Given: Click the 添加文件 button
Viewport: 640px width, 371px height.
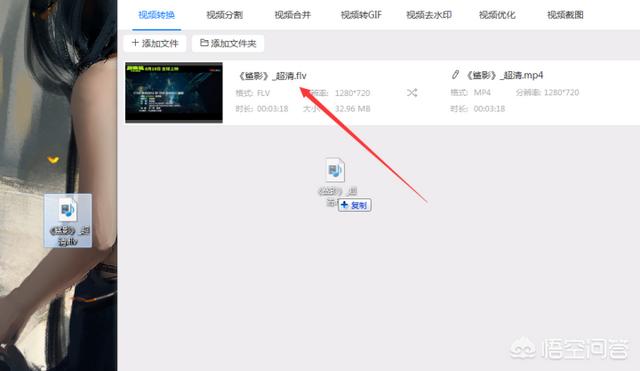Looking at the screenshot, I should click(x=155, y=43).
